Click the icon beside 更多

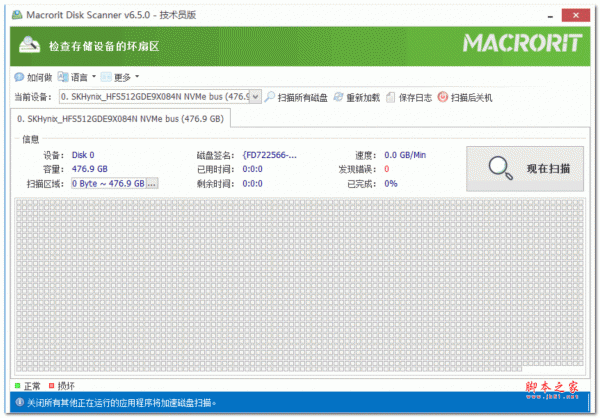(106, 77)
